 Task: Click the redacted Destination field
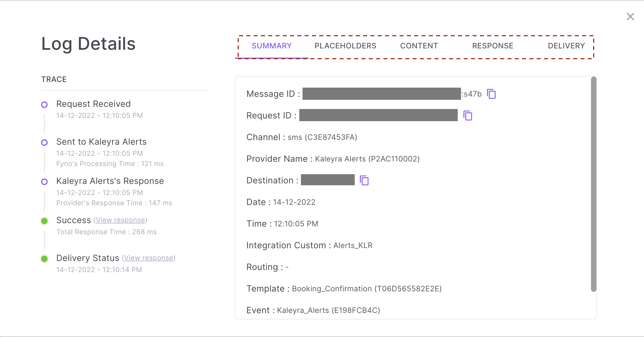pyautogui.click(x=328, y=180)
